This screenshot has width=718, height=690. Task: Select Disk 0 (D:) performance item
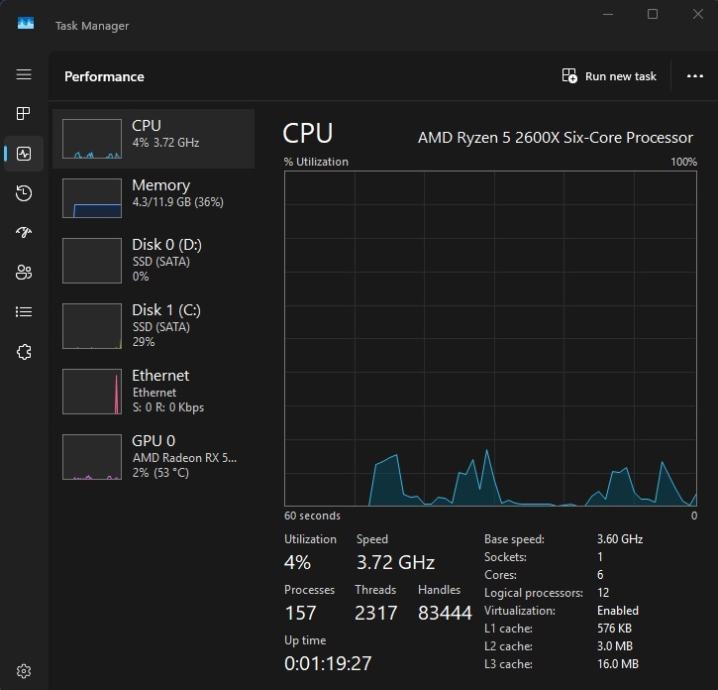(153, 261)
